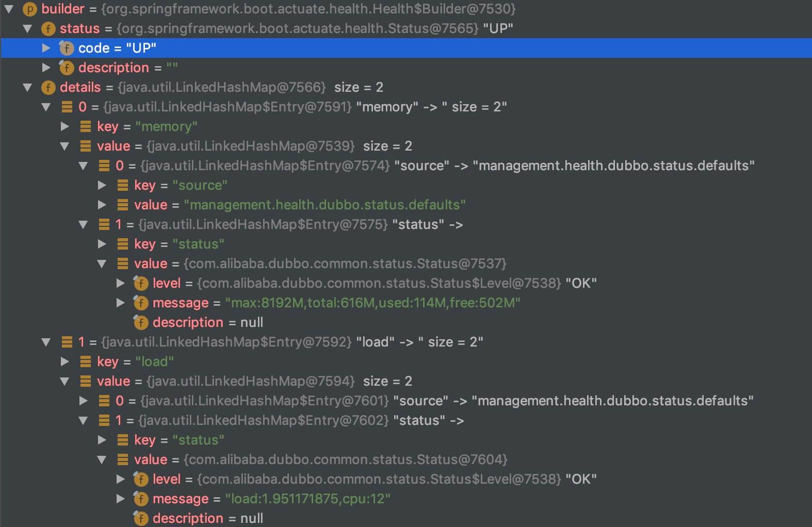Collapse Entry@7602 "status" entry
This screenshot has width=812, height=527.
83,420
